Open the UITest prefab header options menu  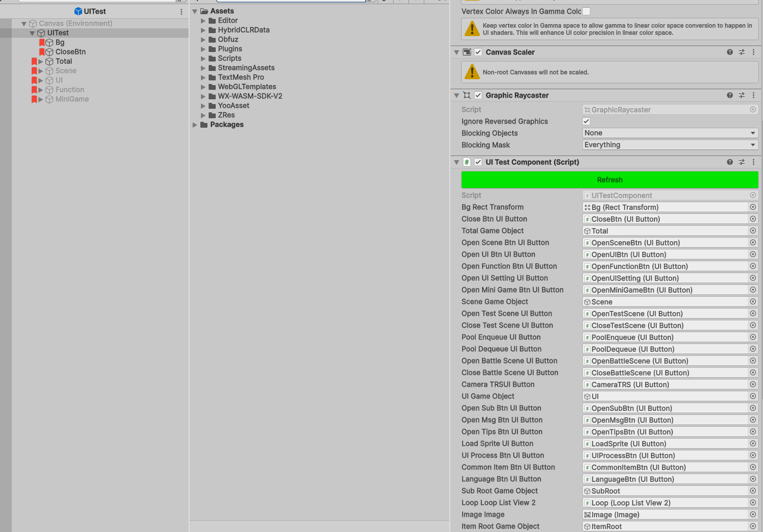(x=181, y=12)
